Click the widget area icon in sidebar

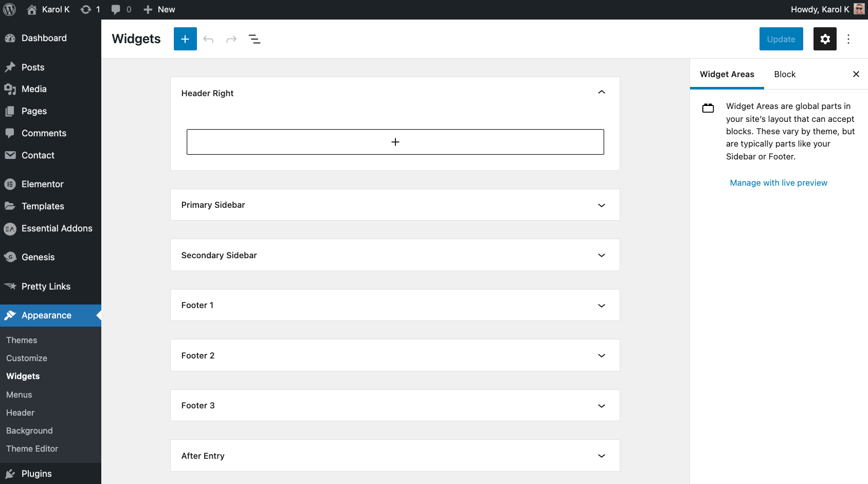(x=708, y=108)
